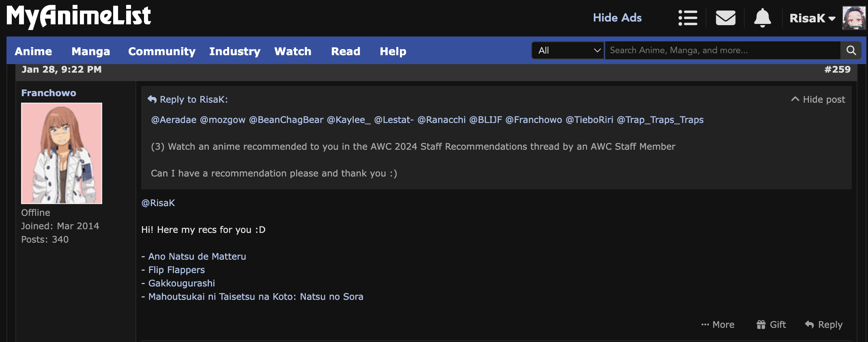Viewport: 868px width, 342px height.
Task: Open the Anime navigation menu
Action: [33, 51]
